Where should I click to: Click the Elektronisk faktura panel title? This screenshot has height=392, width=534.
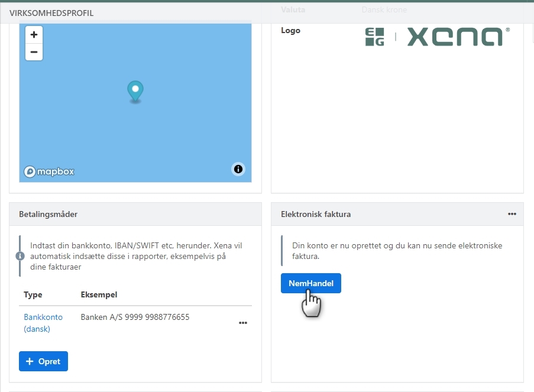[x=315, y=214]
